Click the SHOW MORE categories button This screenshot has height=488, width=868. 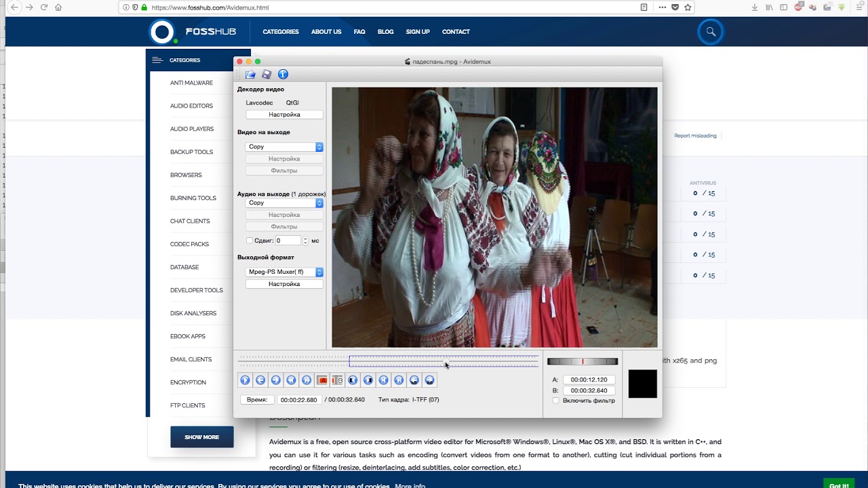(x=202, y=437)
